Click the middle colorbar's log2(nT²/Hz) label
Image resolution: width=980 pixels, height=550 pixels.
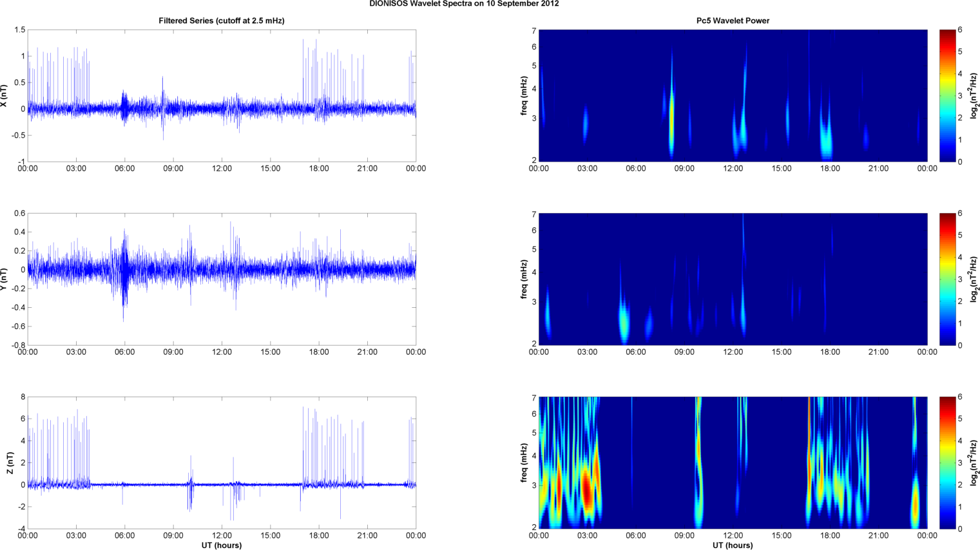(x=974, y=279)
